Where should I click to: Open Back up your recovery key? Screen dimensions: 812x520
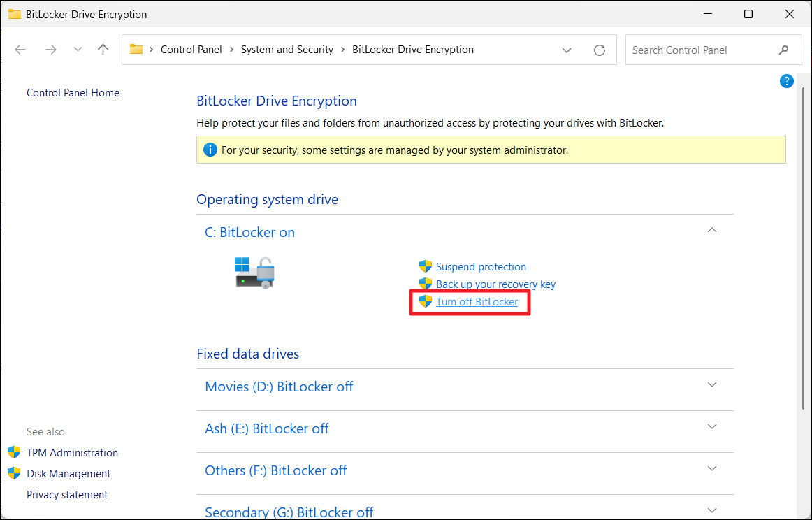495,284
